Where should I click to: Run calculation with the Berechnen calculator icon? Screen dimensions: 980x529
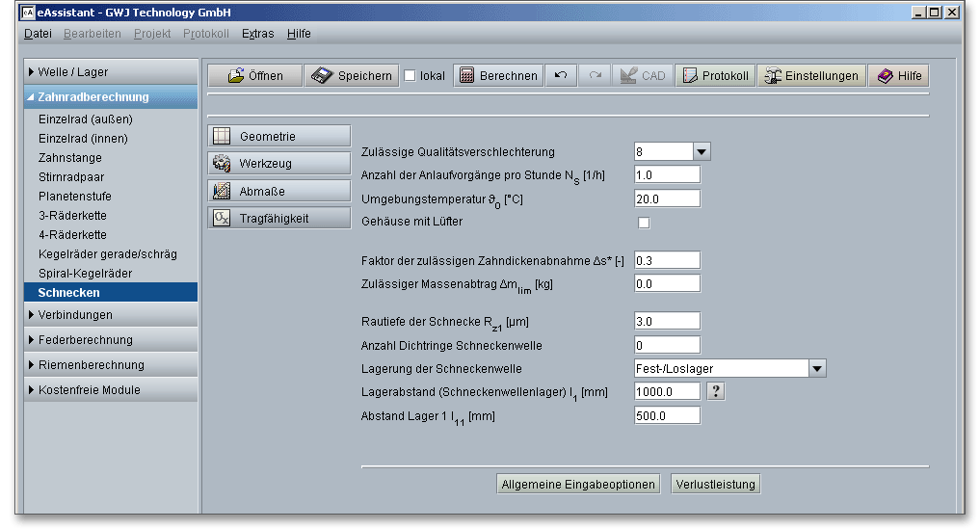[x=497, y=76]
